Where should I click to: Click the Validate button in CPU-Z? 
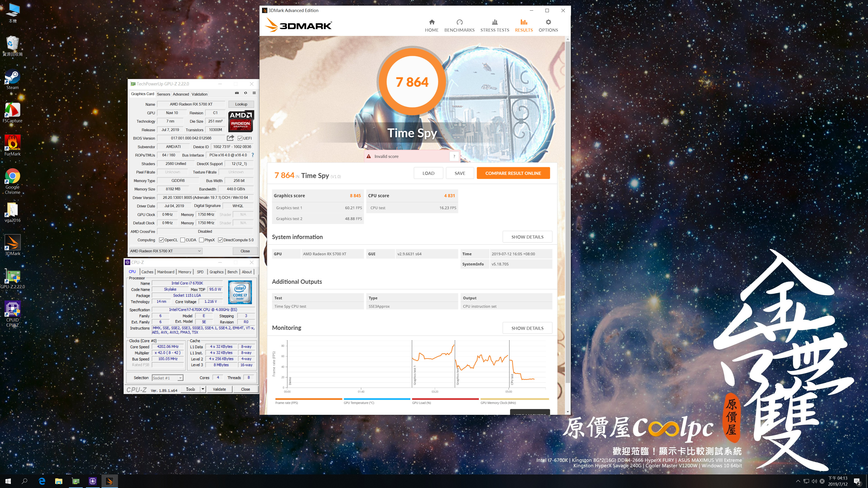[x=219, y=389]
